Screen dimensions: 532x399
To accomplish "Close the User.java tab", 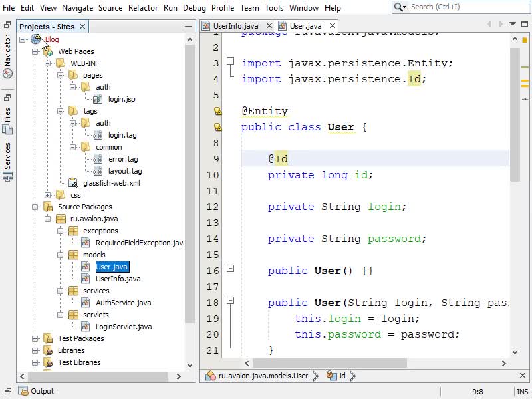I will pyautogui.click(x=332, y=26).
